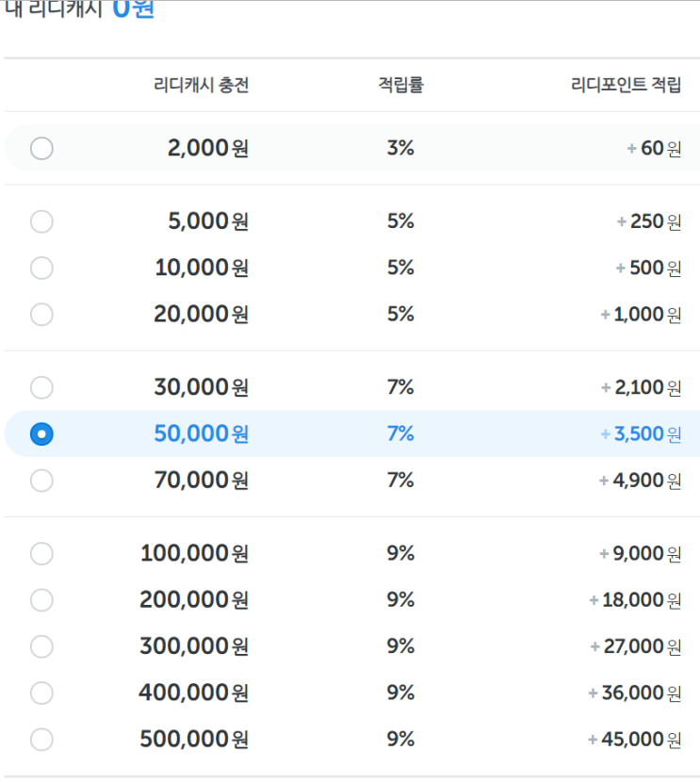Choose the 5,000원 radio option
The width and height of the screenshot is (700, 783).
[x=41, y=221]
